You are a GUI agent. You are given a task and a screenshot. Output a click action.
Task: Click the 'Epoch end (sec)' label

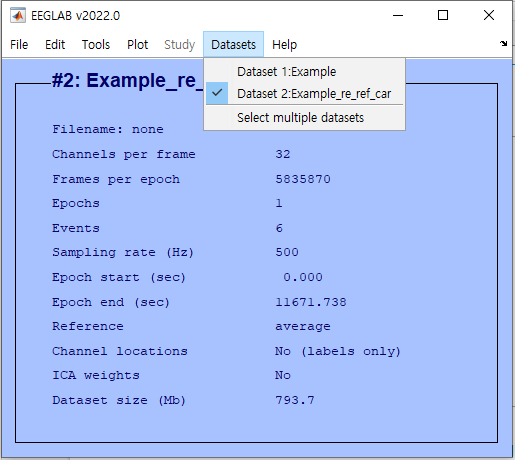coord(111,302)
